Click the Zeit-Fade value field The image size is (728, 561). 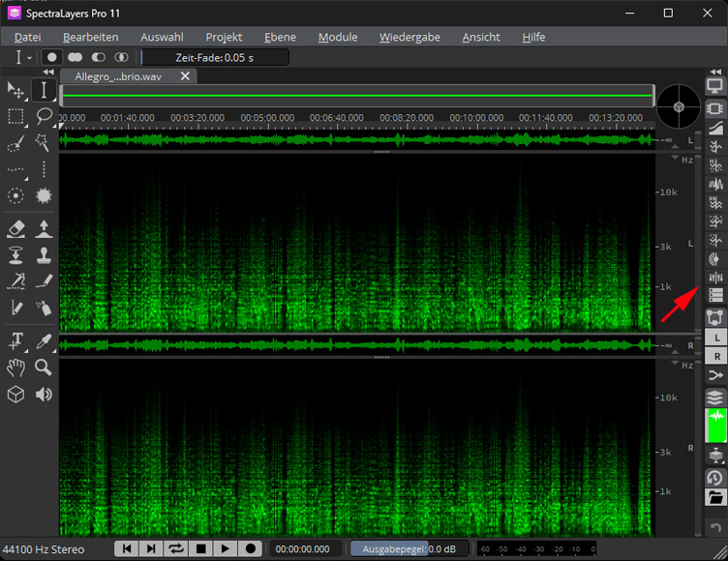point(216,58)
